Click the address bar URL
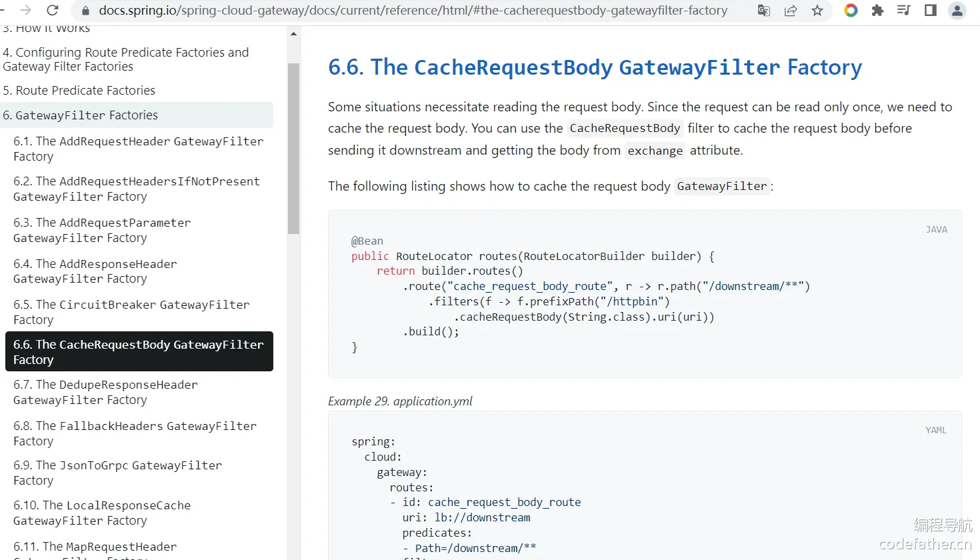The width and height of the screenshot is (980, 560). 413,11
